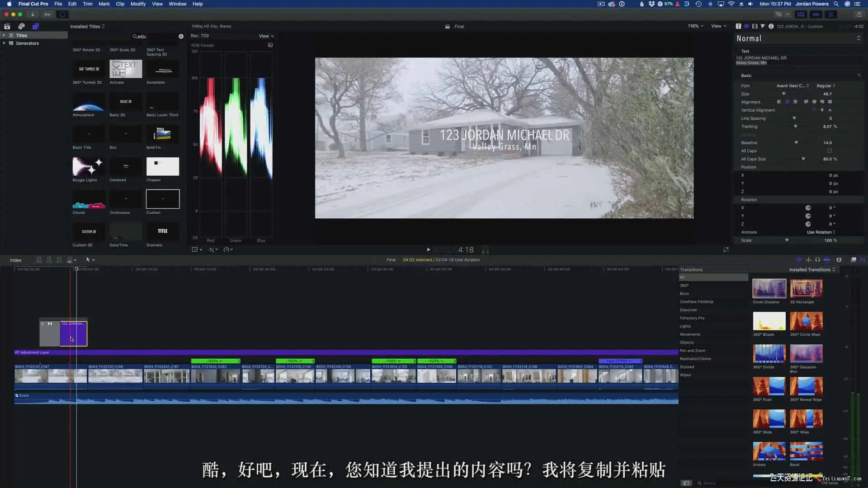Image resolution: width=868 pixels, height=488 pixels.
Task: Open the Share export icon
Action: point(859,14)
